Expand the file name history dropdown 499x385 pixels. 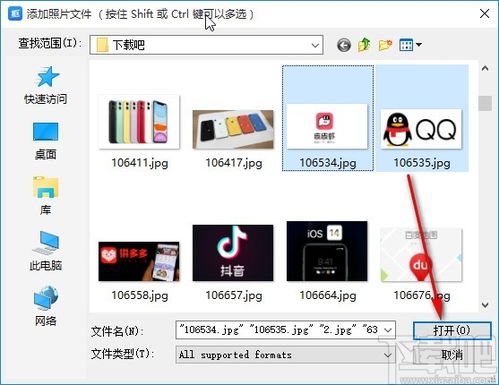(388, 330)
